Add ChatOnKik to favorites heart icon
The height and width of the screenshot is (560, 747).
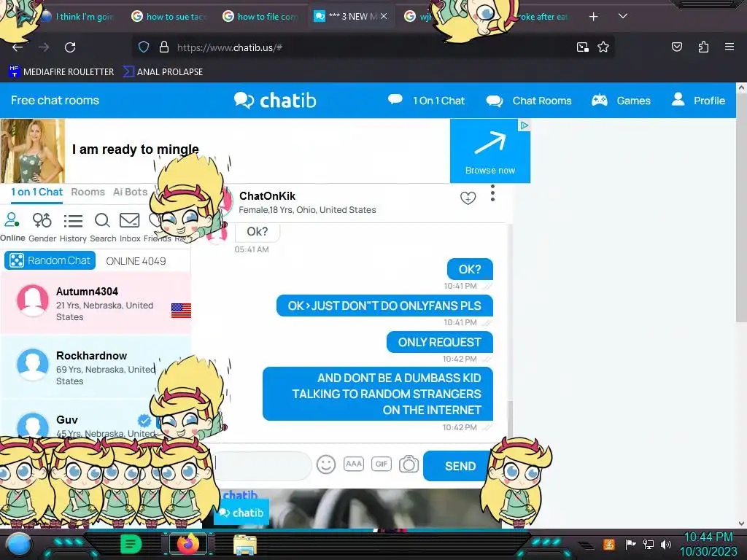pyautogui.click(x=468, y=197)
